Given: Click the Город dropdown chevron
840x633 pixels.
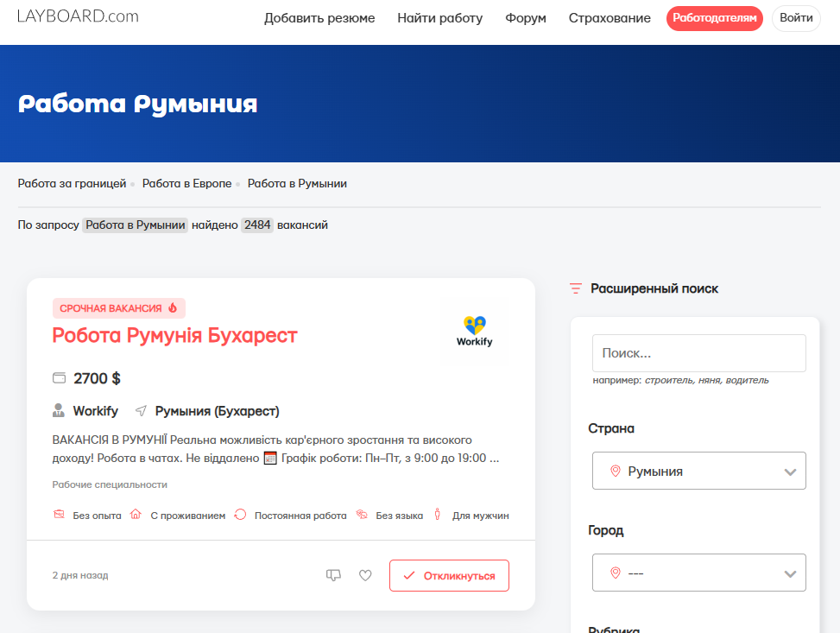Looking at the screenshot, I should tap(790, 573).
